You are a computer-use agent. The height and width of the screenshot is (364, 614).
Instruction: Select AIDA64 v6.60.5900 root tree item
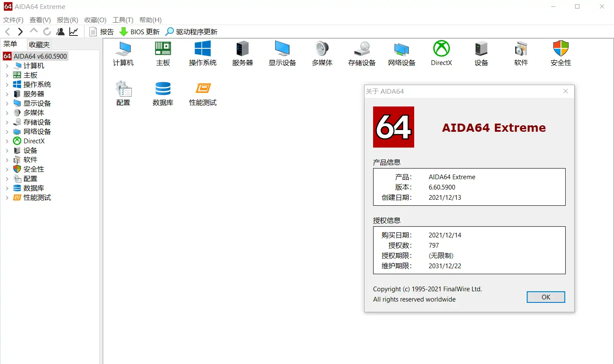click(x=35, y=56)
